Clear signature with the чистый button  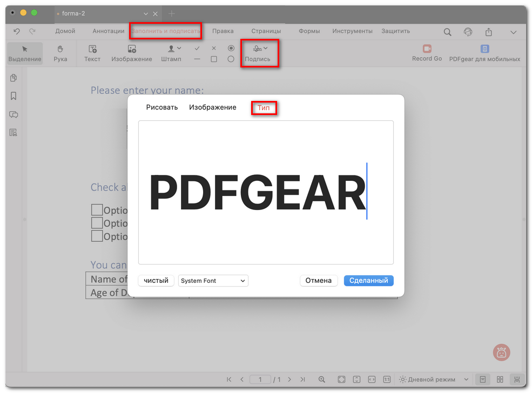tap(156, 280)
